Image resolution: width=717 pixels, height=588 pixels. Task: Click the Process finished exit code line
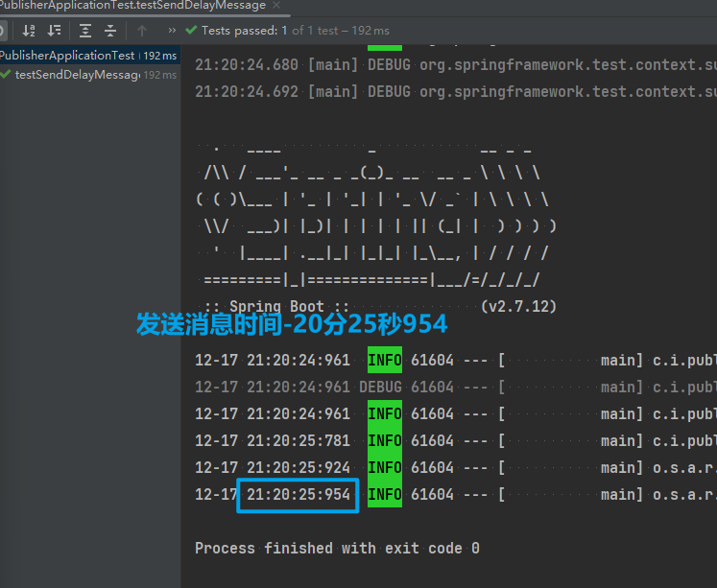coord(337,549)
